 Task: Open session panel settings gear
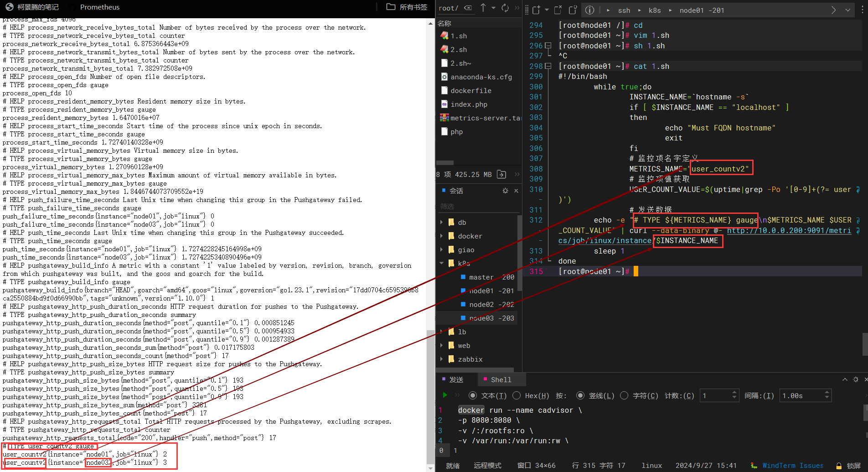pyautogui.click(x=505, y=191)
